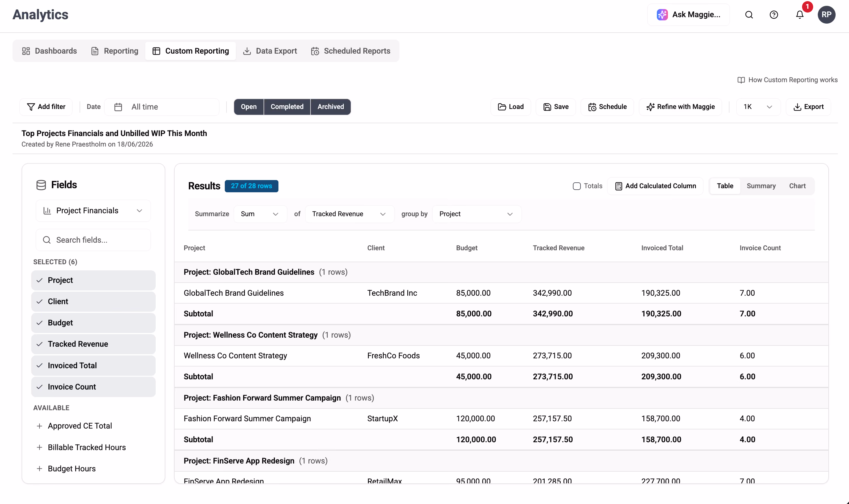Sort by Tracked Revenue column header
849x504 pixels.
tap(558, 248)
